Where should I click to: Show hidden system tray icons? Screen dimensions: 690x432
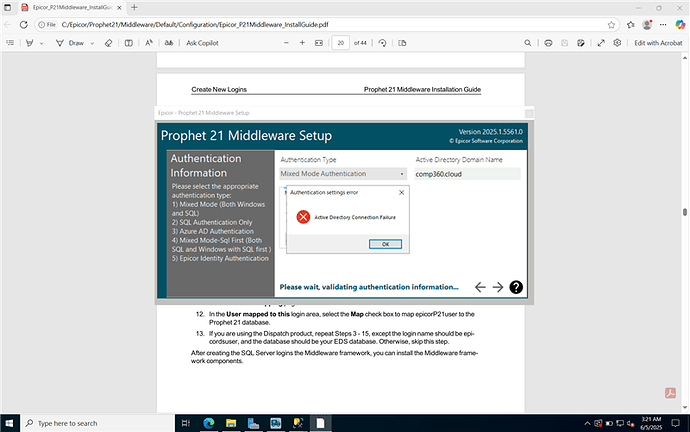point(587,424)
